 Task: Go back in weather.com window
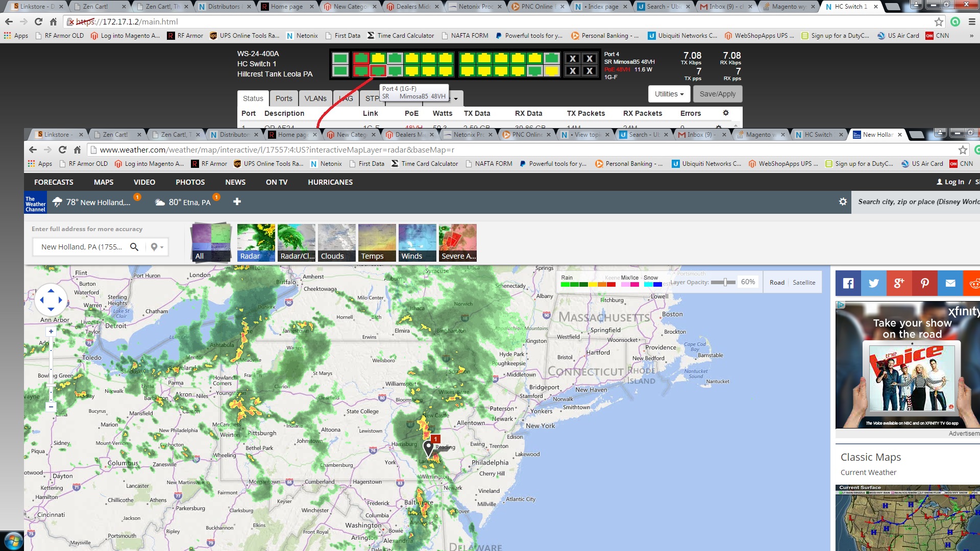point(33,150)
